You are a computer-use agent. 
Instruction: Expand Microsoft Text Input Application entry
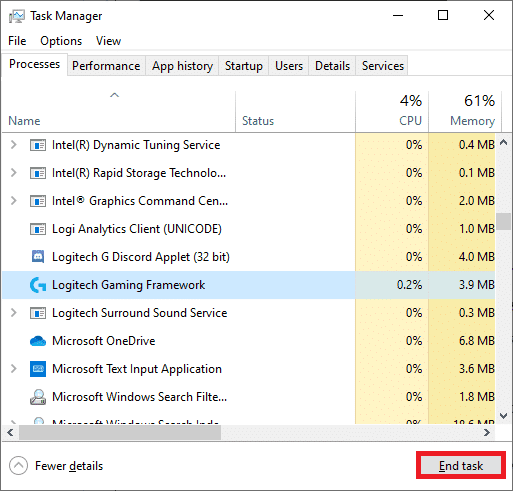click(13, 369)
